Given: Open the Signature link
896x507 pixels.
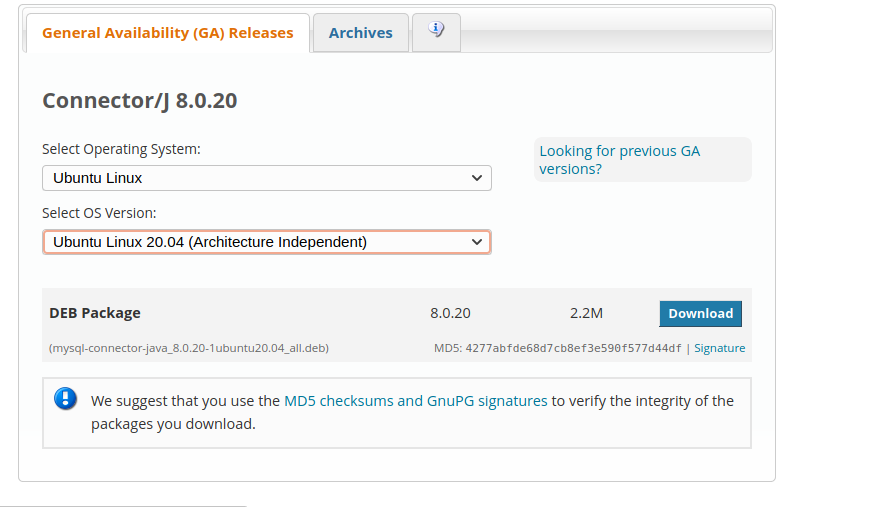Looking at the screenshot, I should click(x=719, y=348).
